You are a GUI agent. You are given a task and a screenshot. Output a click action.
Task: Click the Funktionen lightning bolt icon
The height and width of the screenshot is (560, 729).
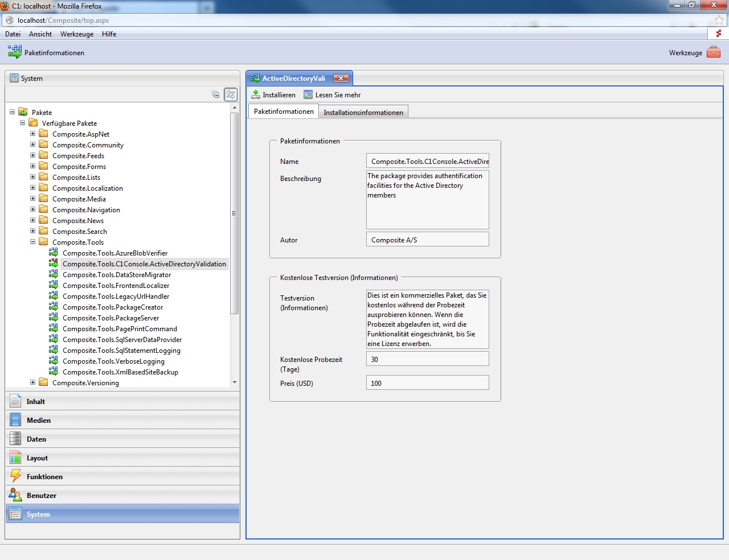point(15,476)
